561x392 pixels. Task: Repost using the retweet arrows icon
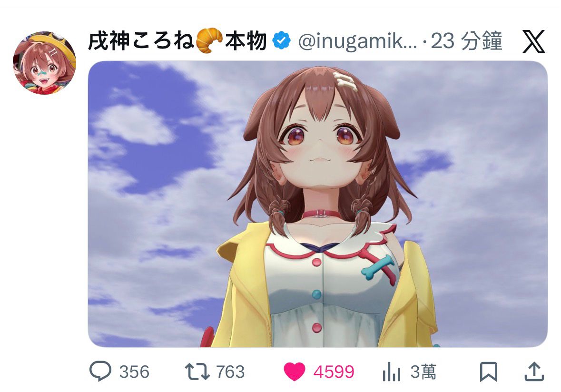pyautogui.click(x=197, y=372)
